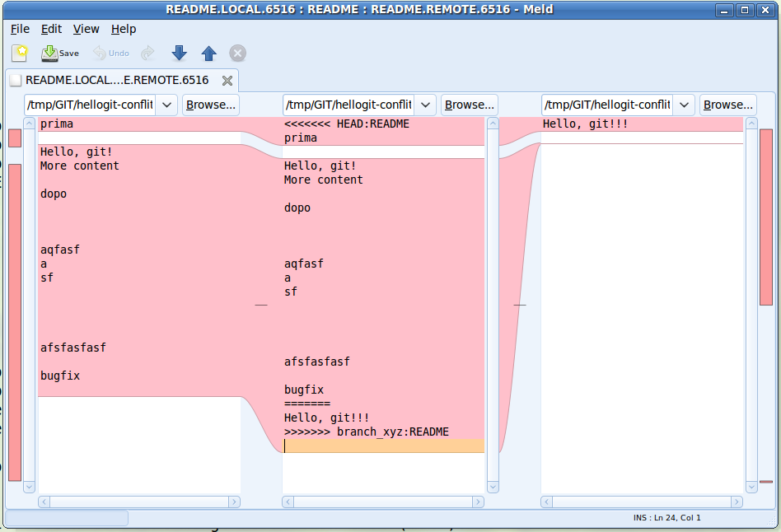Image resolution: width=781 pixels, height=532 pixels.
Task: Click middle pane vertical scrollbar up arrow
Action: coord(493,123)
